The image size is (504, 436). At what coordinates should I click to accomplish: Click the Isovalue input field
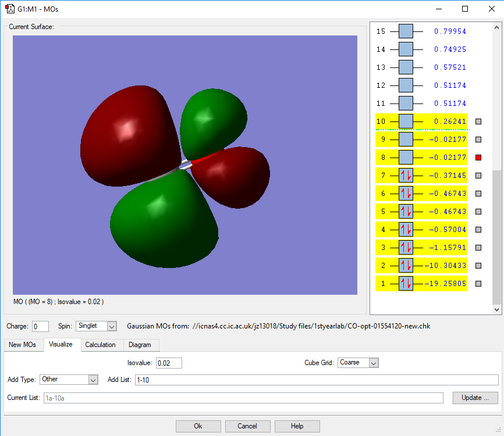169,363
